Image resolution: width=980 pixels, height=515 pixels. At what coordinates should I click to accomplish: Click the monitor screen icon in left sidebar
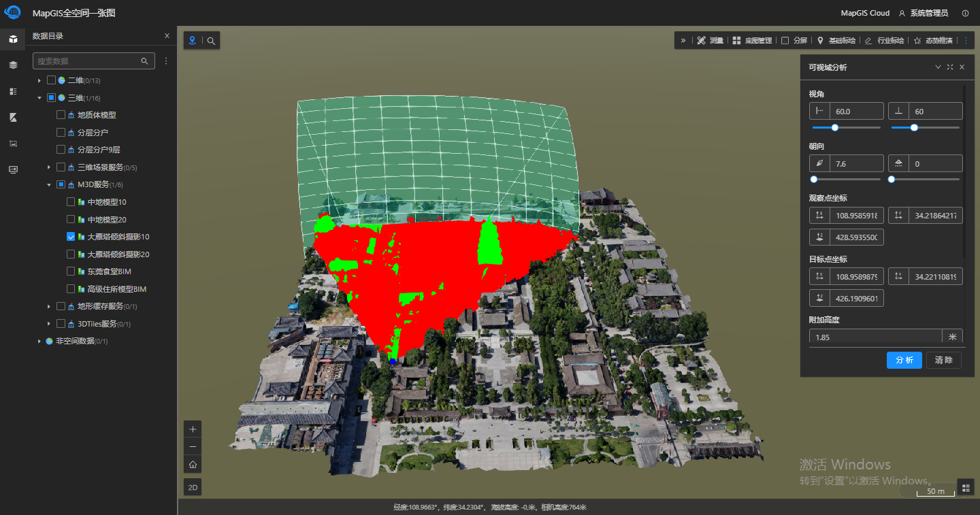tap(13, 169)
